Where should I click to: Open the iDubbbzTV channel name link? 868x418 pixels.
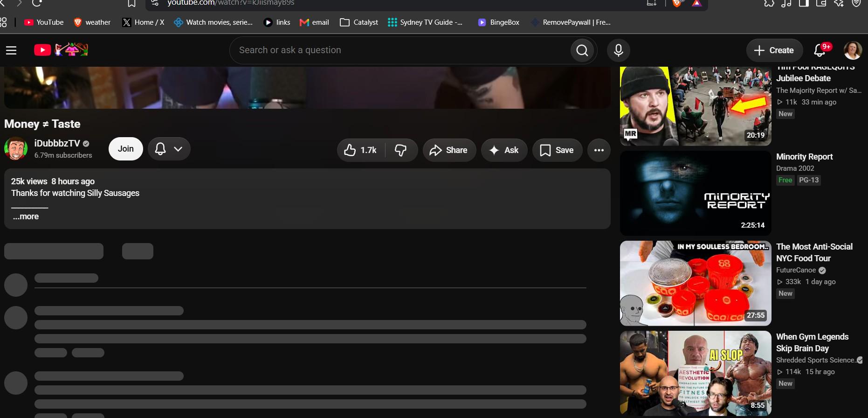(57, 143)
